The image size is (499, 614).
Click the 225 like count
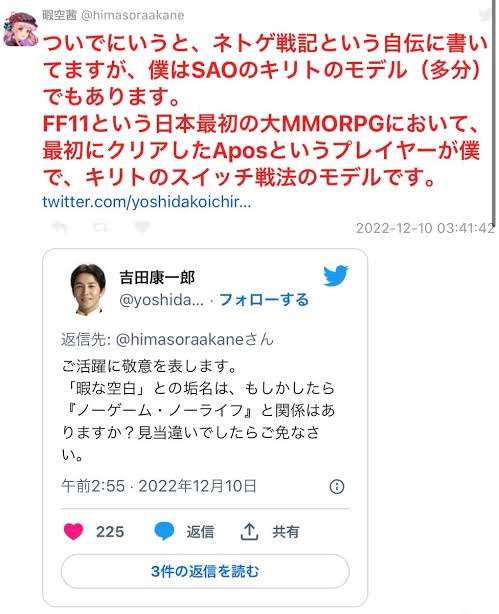pyautogui.click(x=110, y=532)
